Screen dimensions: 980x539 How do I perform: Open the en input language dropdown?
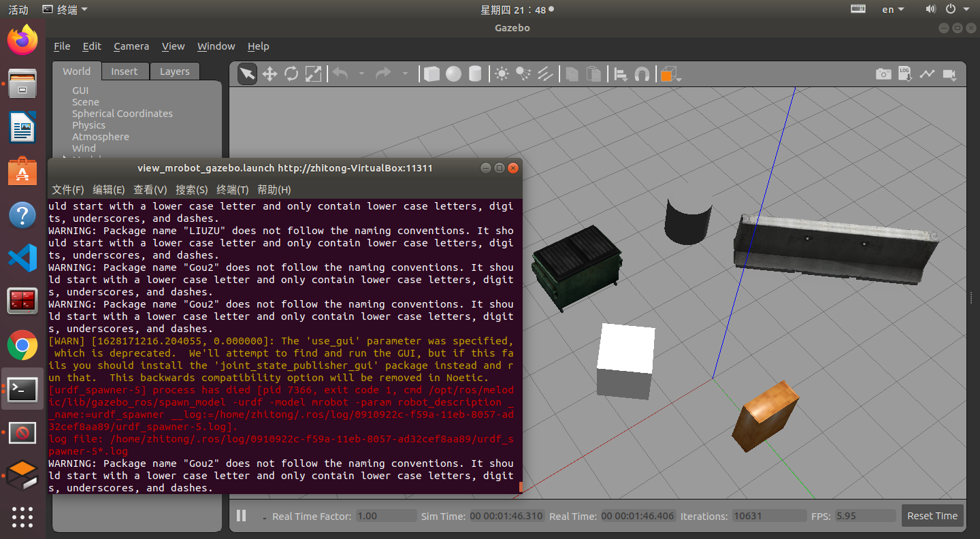pyautogui.click(x=893, y=10)
